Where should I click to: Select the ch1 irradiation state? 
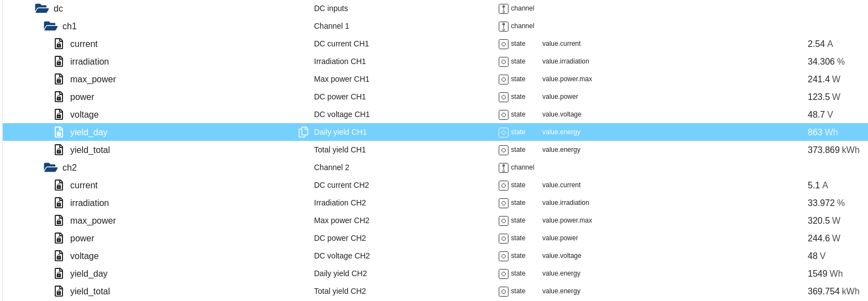pyautogui.click(x=89, y=61)
